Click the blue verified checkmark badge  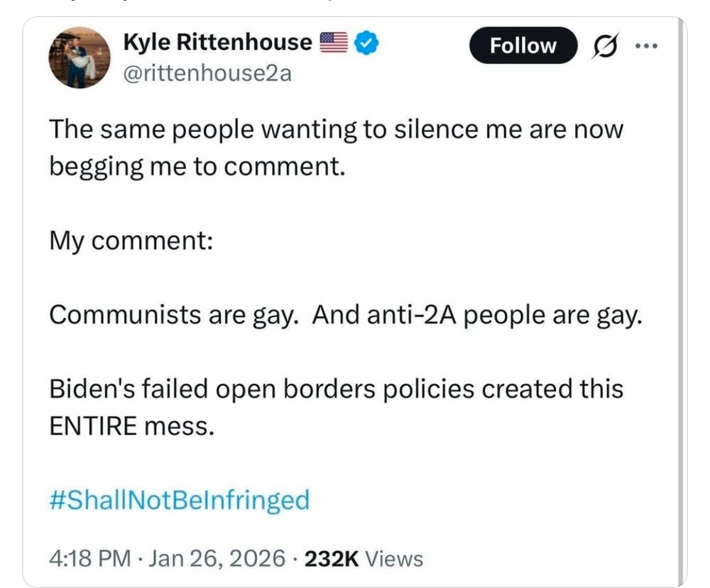pyautogui.click(x=366, y=44)
